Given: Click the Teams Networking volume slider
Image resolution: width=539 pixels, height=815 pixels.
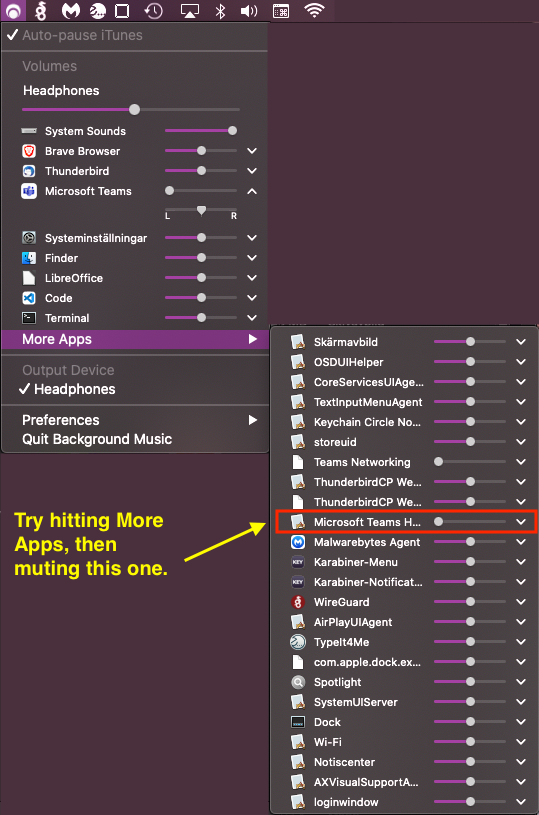Looking at the screenshot, I should pos(470,462).
